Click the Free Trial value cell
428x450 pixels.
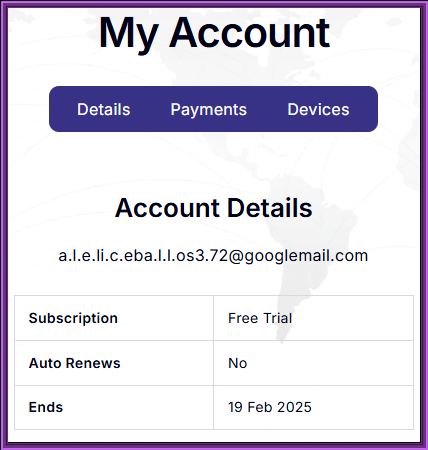313,318
